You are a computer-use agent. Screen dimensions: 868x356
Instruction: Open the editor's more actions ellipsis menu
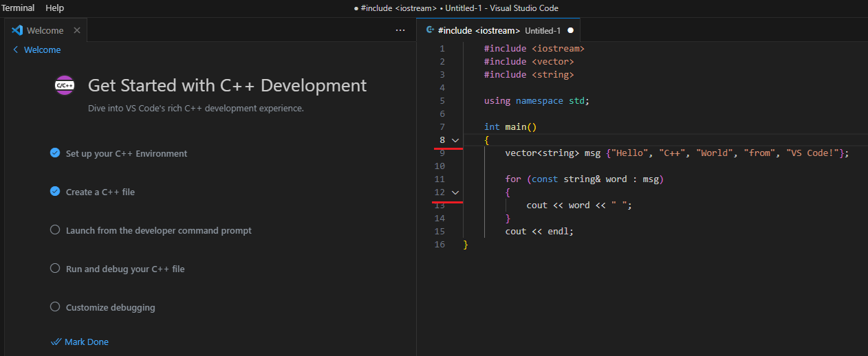[x=400, y=30]
